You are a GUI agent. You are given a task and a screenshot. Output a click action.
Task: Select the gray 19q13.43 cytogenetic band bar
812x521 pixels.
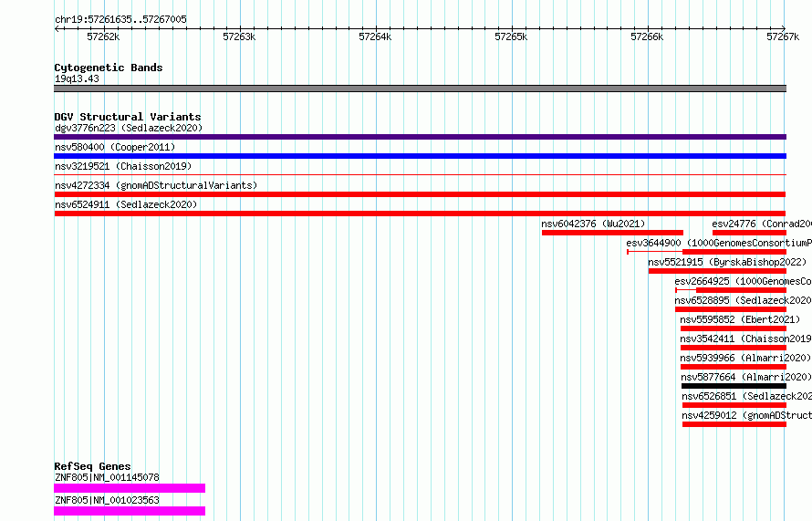coord(420,89)
